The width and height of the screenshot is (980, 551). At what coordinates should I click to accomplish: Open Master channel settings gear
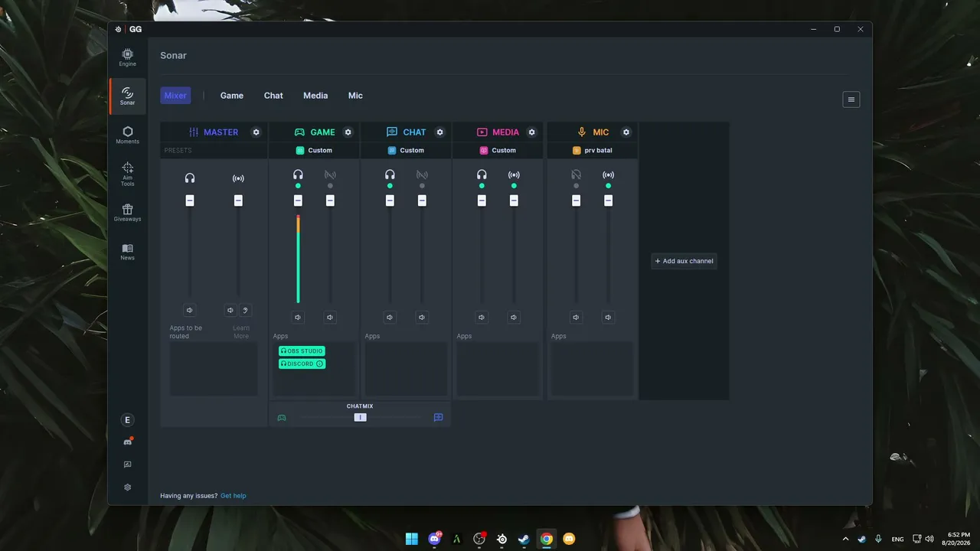click(256, 132)
